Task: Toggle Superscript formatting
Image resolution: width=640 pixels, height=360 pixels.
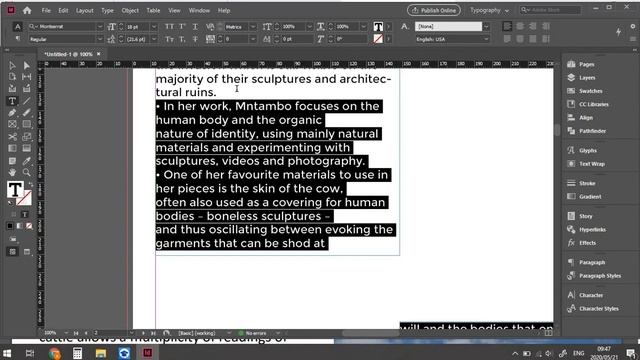Action: pos(182,27)
